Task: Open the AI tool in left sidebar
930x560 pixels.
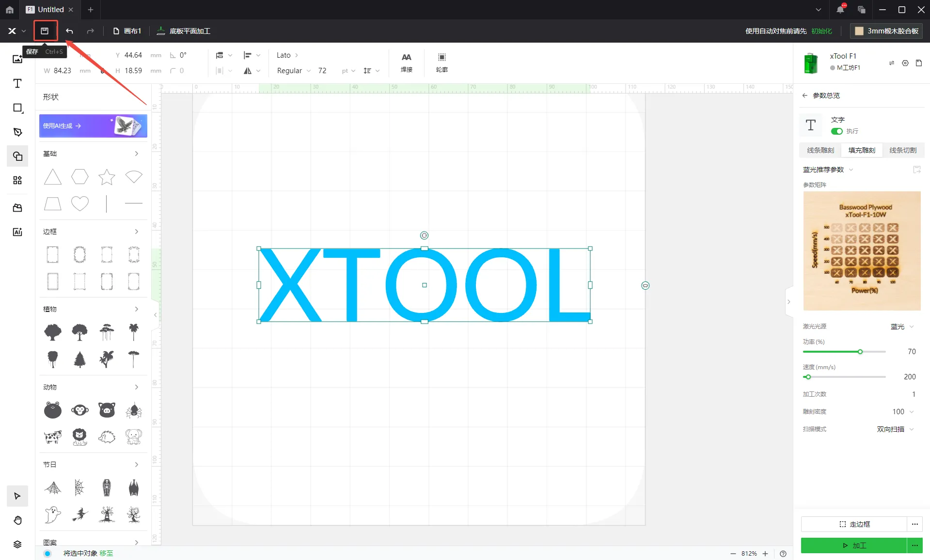Action: [x=17, y=232]
